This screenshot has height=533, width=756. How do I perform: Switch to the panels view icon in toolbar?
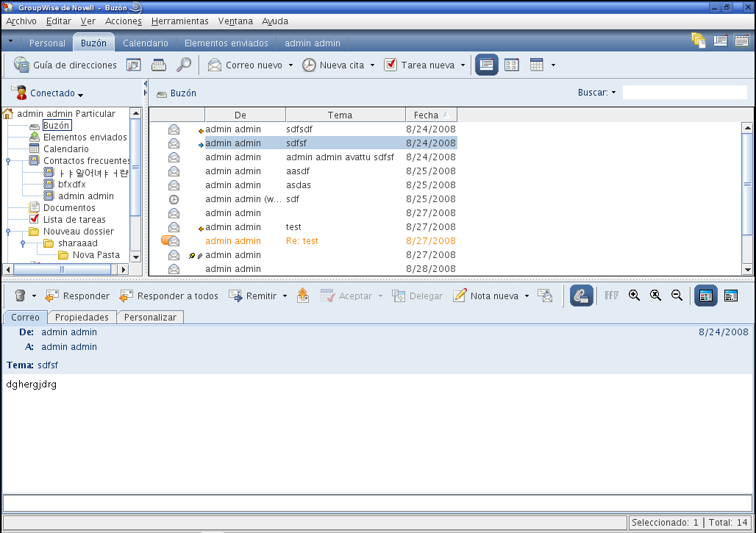coord(512,65)
